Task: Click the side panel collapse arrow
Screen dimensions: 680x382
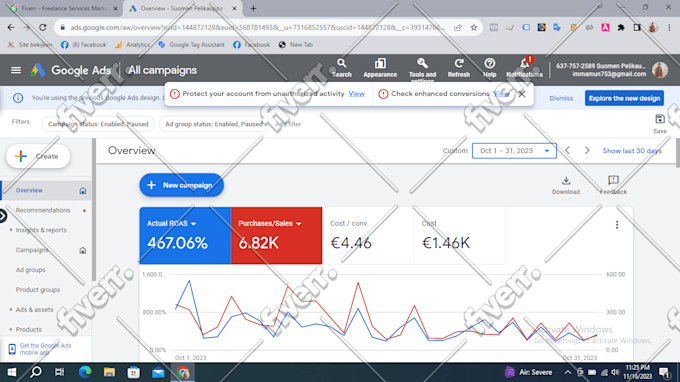Action: point(3,215)
